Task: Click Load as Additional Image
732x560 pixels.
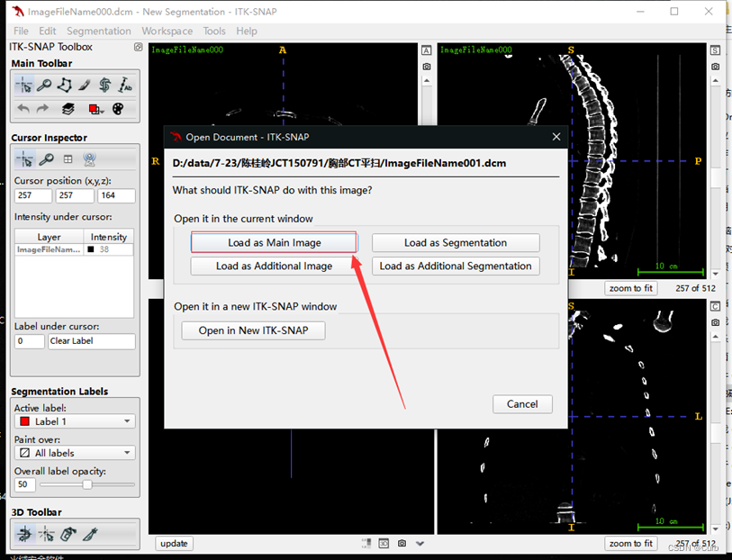Action: tap(274, 266)
